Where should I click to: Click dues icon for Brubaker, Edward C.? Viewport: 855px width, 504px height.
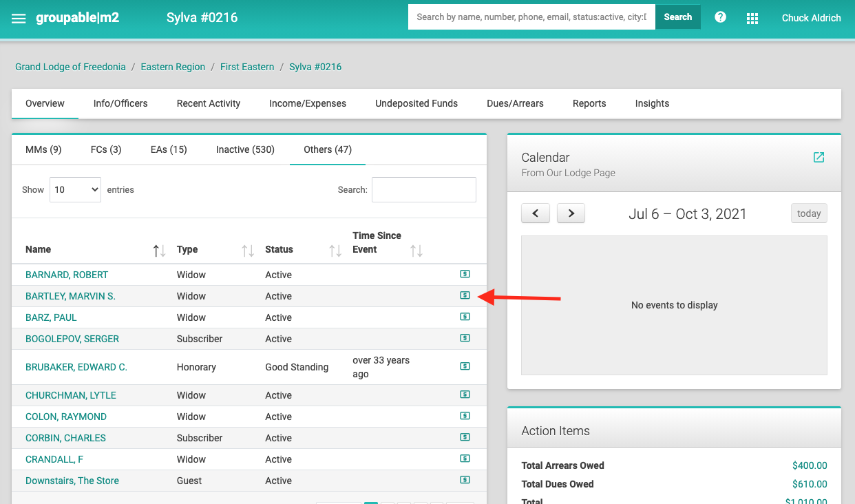[465, 366]
